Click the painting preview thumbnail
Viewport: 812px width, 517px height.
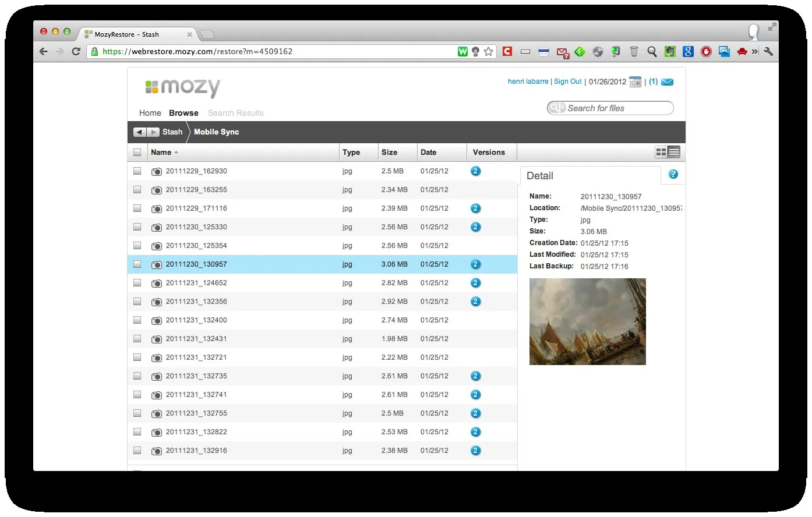(587, 321)
